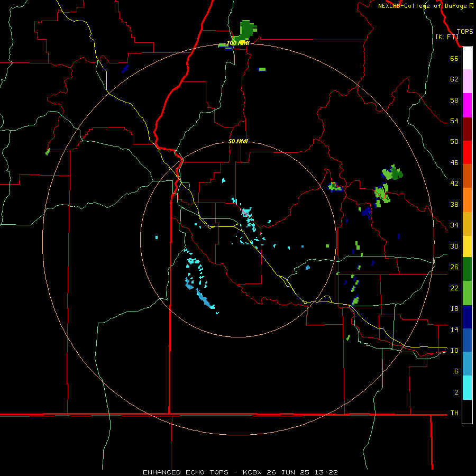Click the light green swatch between 18 and 22

[467, 293]
